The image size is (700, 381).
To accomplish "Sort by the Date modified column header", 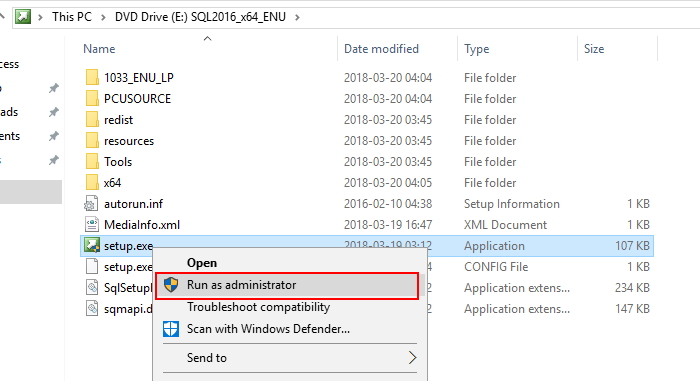I will click(381, 49).
